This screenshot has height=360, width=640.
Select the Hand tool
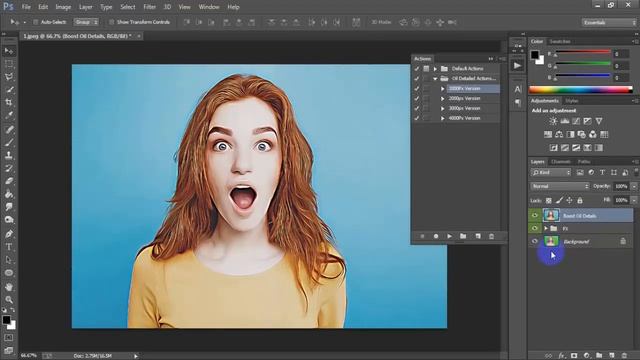coord(9,287)
